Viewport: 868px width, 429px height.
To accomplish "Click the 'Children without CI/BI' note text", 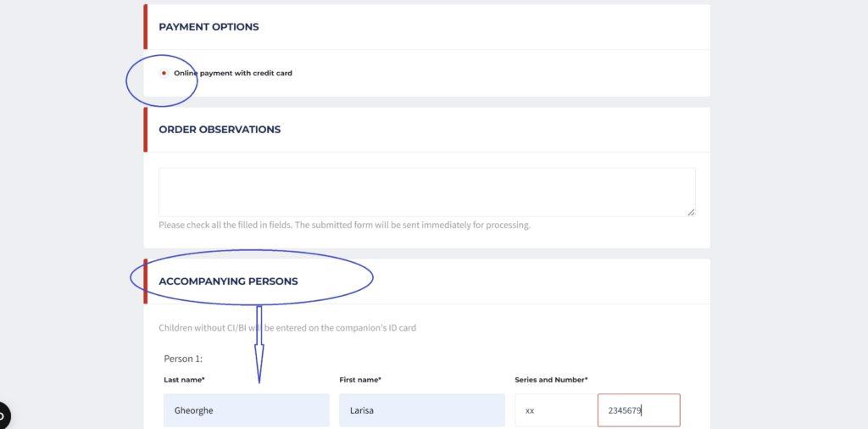I will click(x=287, y=328).
